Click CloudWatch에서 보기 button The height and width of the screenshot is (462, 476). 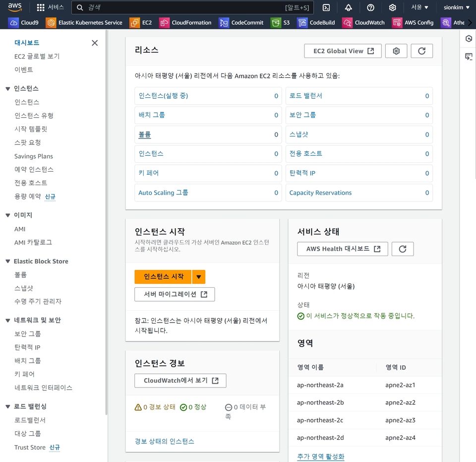[180, 381]
